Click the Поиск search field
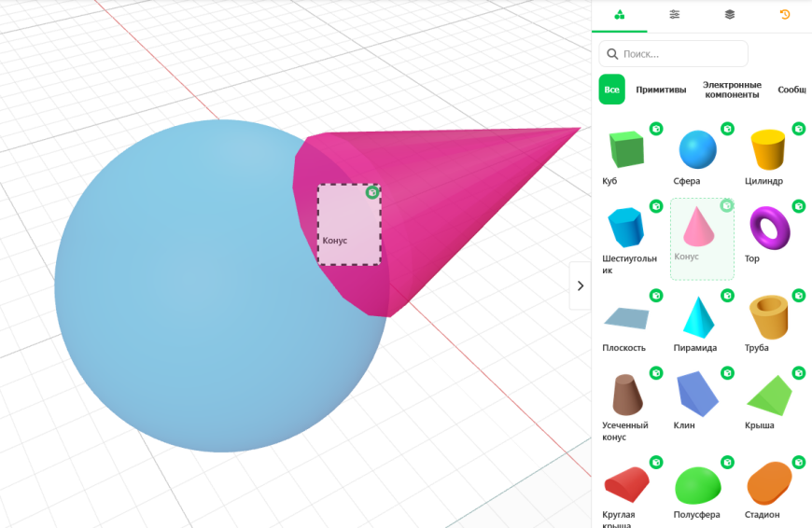Image resolution: width=812 pixels, height=528 pixels. (673, 54)
